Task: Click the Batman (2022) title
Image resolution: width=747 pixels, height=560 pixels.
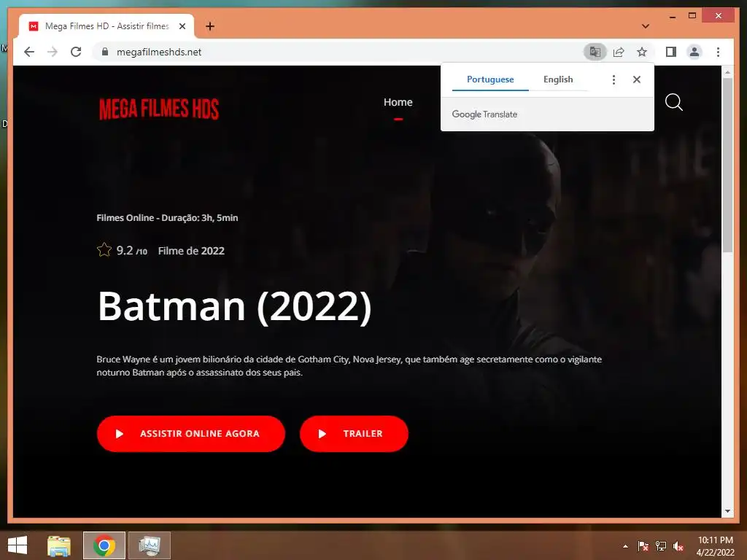Action: click(x=234, y=307)
